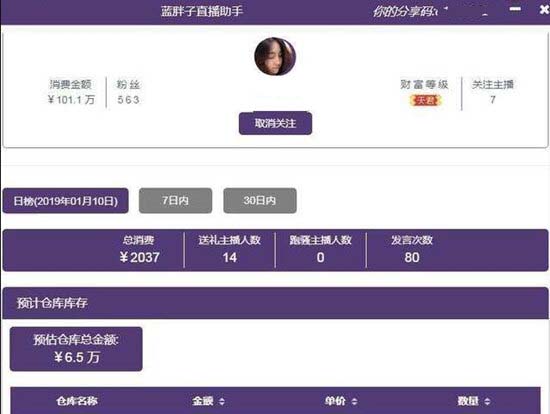Click the 563 fans count
Image resolution: width=550 pixels, height=414 pixels.
pos(128,100)
